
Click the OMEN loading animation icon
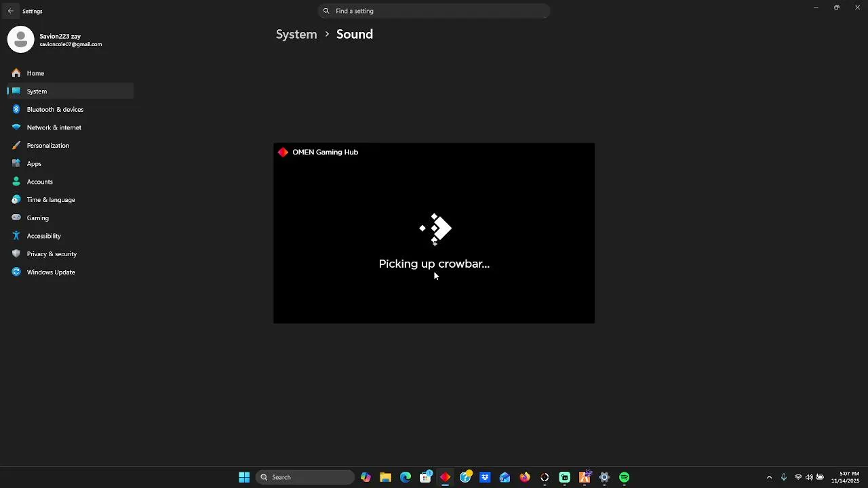click(x=435, y=229)
